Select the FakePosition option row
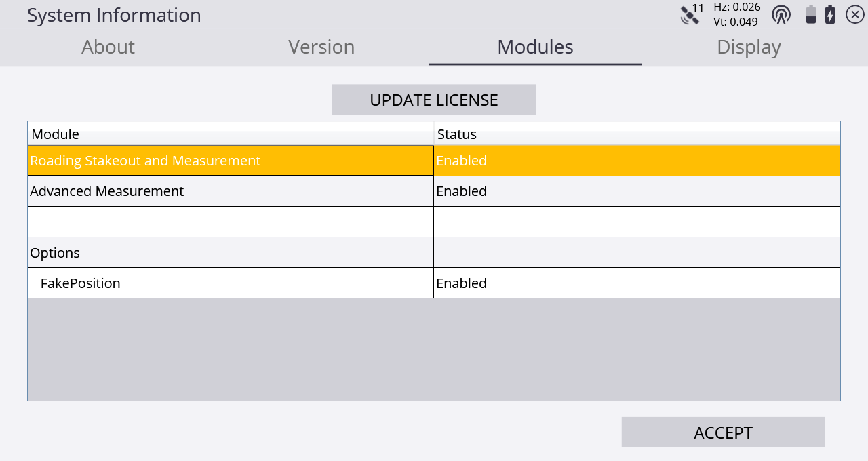The width and height of the screenshot is (868, 461). (434, 283)
